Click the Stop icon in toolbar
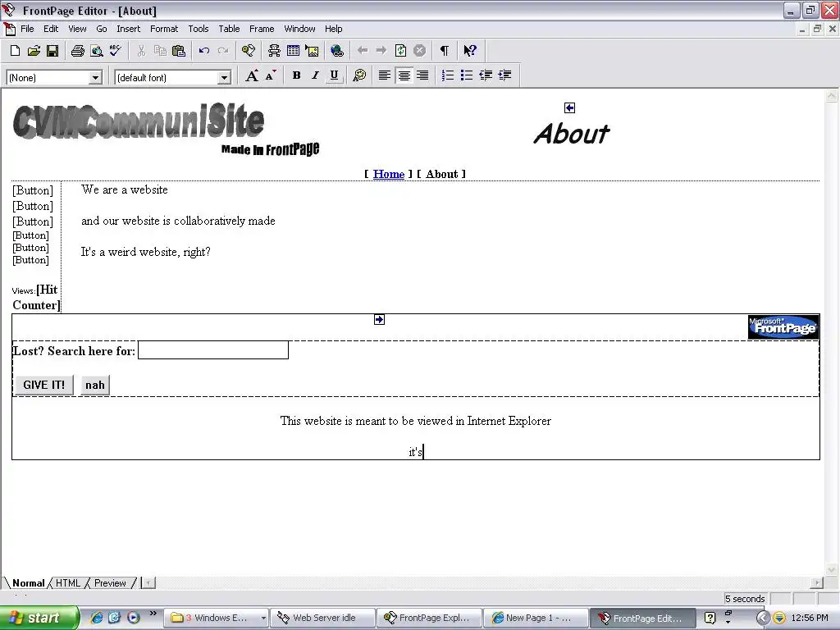Viewport: 840px width, 630px height. (x=419, y=51)
